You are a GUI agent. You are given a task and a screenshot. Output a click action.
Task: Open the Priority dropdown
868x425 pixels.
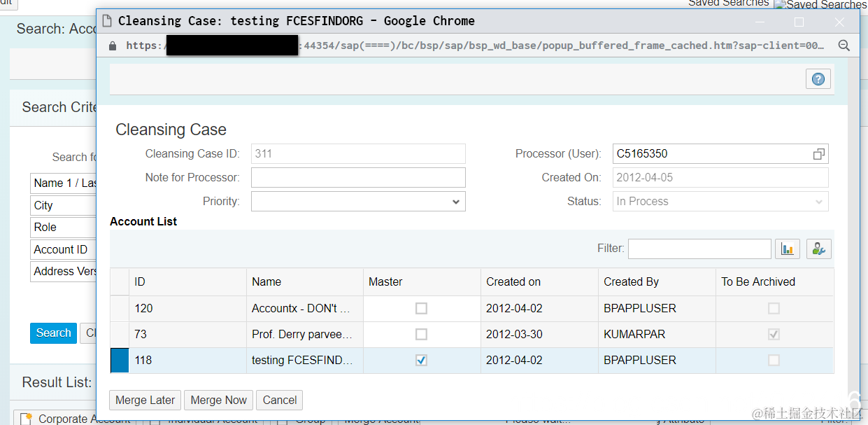358,202
